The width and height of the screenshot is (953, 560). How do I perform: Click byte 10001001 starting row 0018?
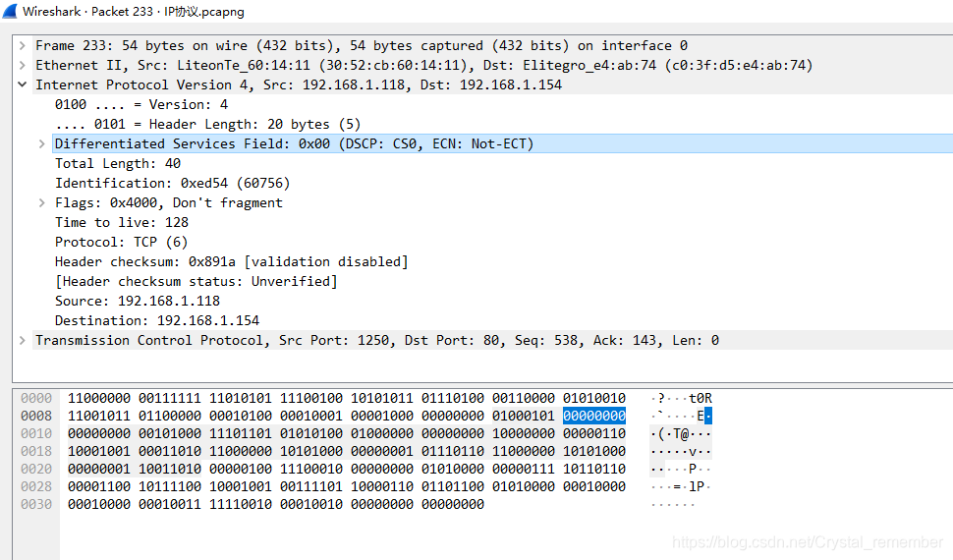pos(99,451)
